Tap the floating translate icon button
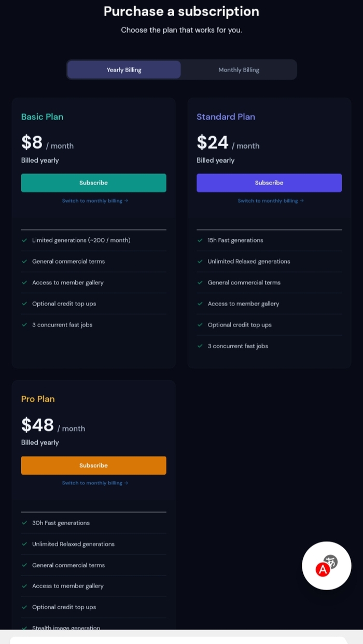This screenshot has width=363, height=644. click(326, 566)
